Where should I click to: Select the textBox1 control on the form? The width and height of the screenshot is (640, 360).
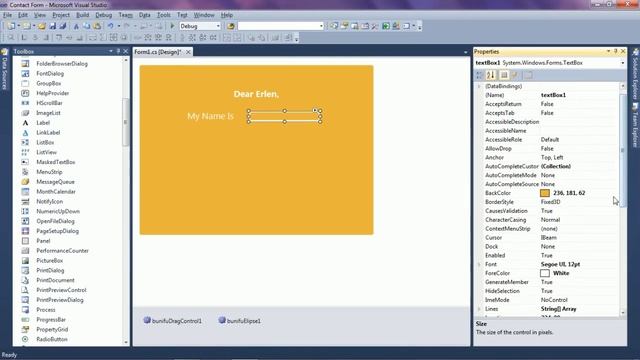click(284, 116)
